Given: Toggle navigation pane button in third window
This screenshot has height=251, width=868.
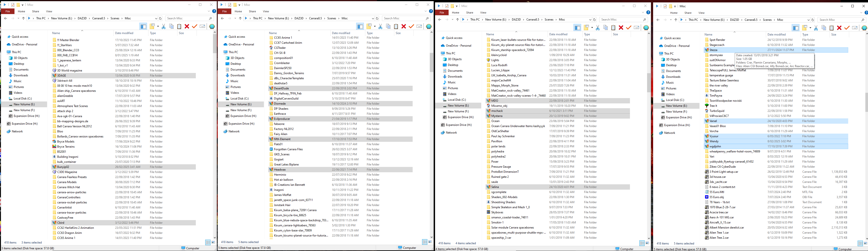Looking at the screenshot, I should [577, 28].
